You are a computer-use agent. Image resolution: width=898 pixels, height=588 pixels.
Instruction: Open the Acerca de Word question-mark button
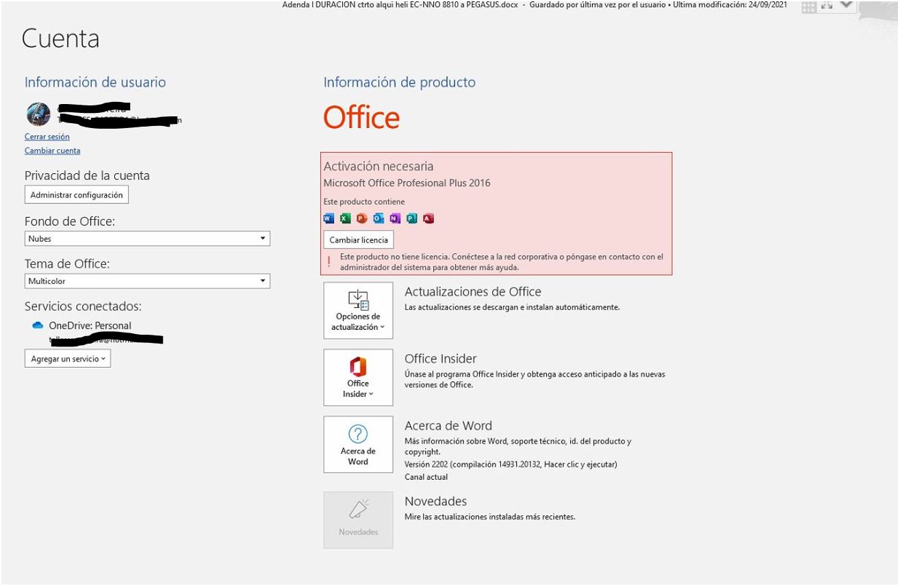[x=358, y=444]
